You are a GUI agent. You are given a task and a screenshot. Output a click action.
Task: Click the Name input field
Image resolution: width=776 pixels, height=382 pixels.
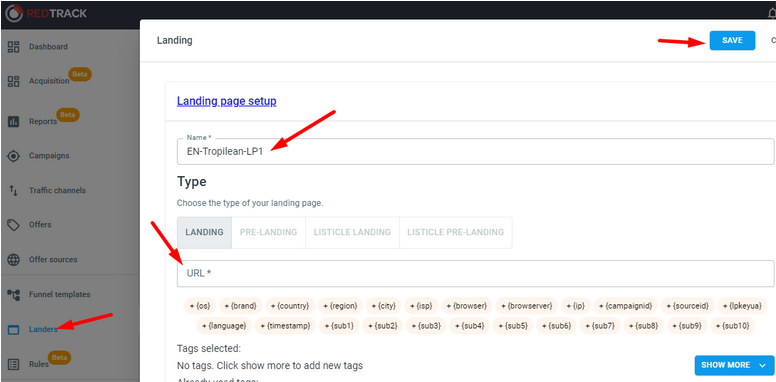(x=475, y=151)
